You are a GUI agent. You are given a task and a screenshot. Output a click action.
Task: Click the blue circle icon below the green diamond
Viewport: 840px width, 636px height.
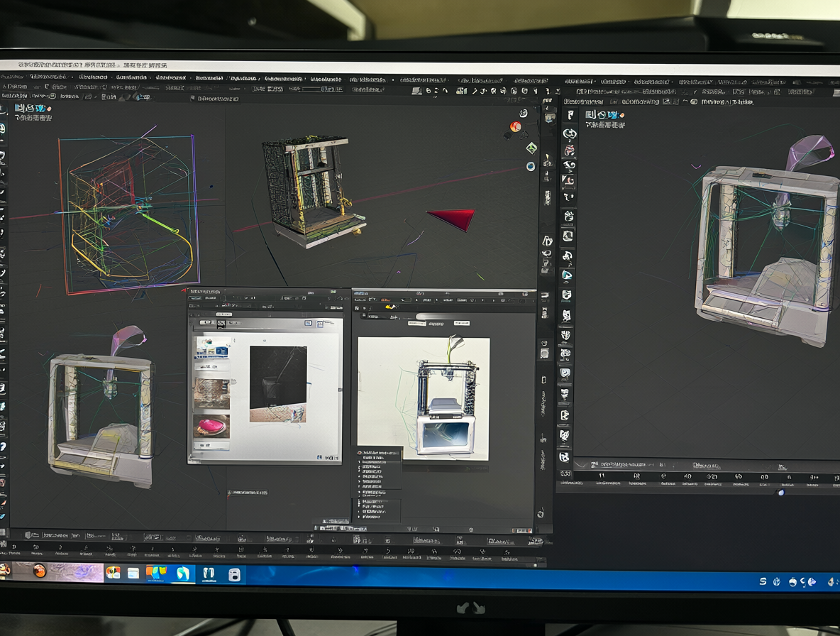[531, 167]
